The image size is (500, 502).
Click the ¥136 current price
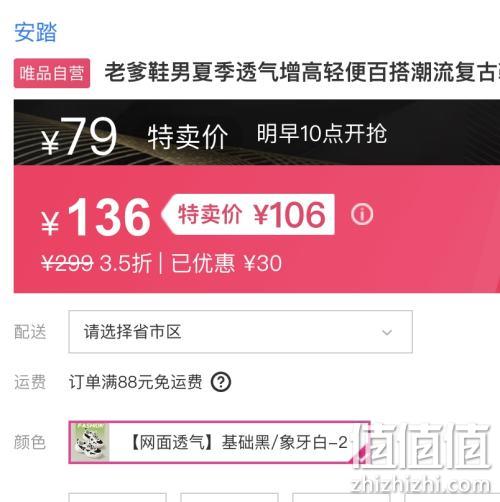(96, 216)
